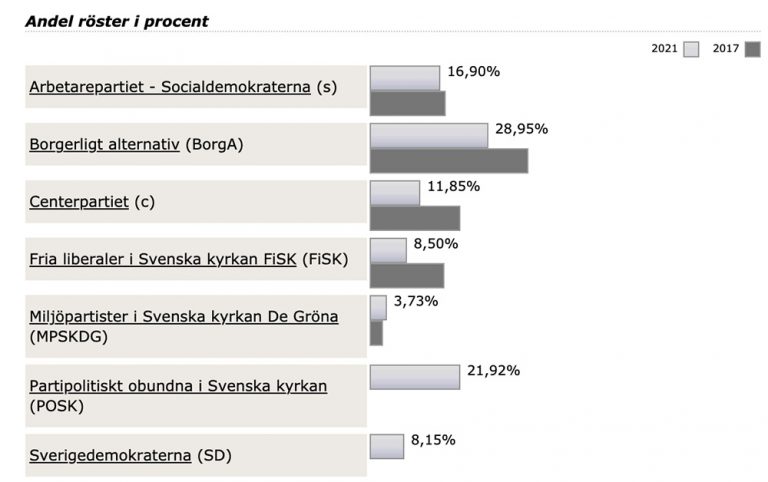Screen dimensions: 768x482
Task: Select Socialdemokraterna dark 2017 bar
Action: (x=408, y=103)
